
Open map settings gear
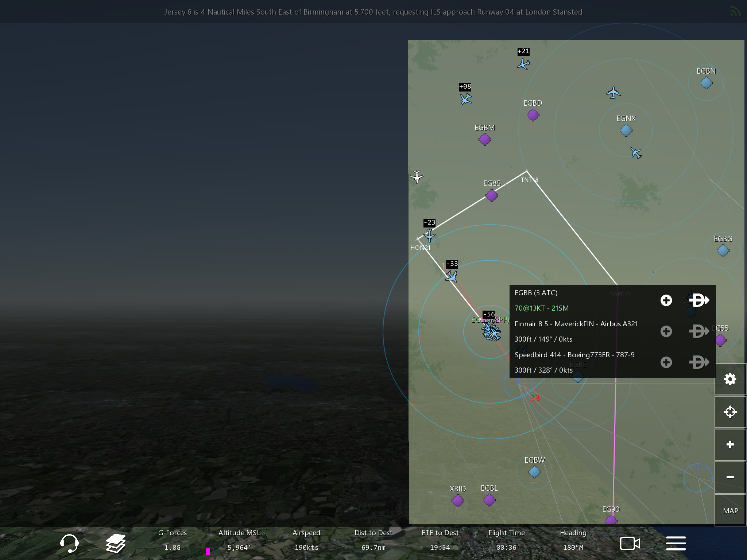coord(730,379)
